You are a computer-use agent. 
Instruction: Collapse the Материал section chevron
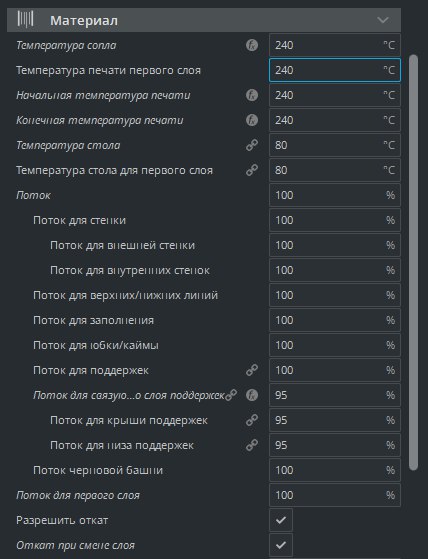pos(383,20)
